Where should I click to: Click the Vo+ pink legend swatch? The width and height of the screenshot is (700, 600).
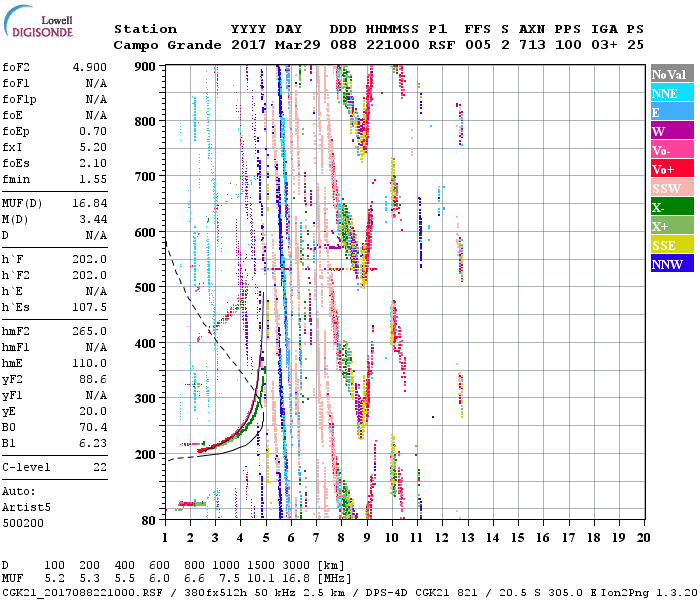click(x=671, y=169)
